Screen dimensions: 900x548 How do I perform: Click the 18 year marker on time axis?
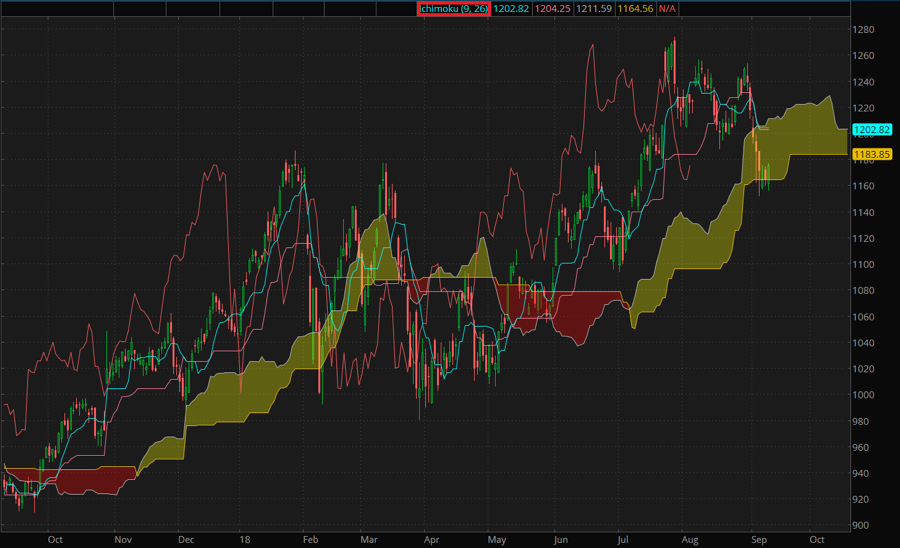pos(244,539)
